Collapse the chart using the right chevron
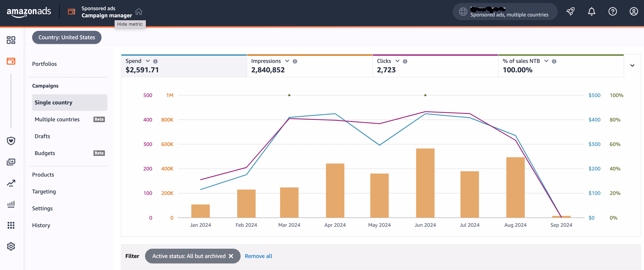Screen dimensions: 644x270 [632, 66]
